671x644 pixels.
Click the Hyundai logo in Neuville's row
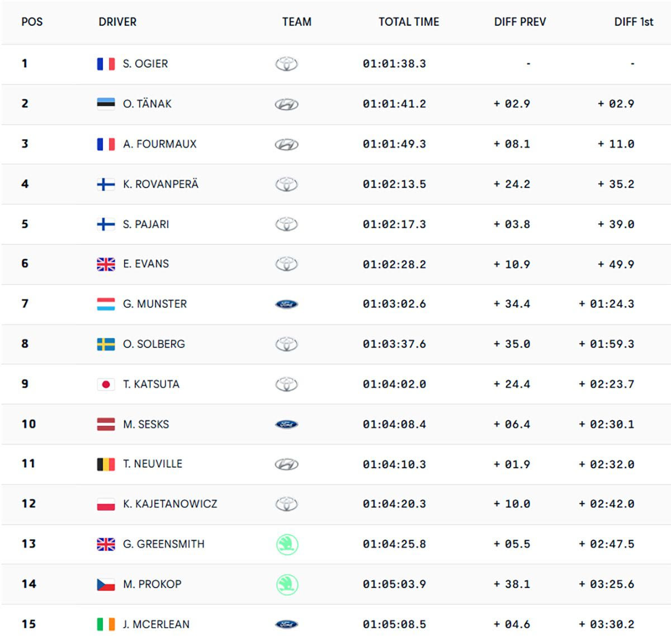pos(286,464)
